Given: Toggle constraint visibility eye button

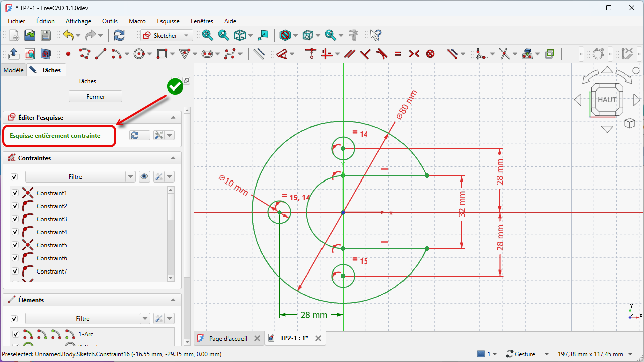Looking at the screenshot, I should point(145,177).
